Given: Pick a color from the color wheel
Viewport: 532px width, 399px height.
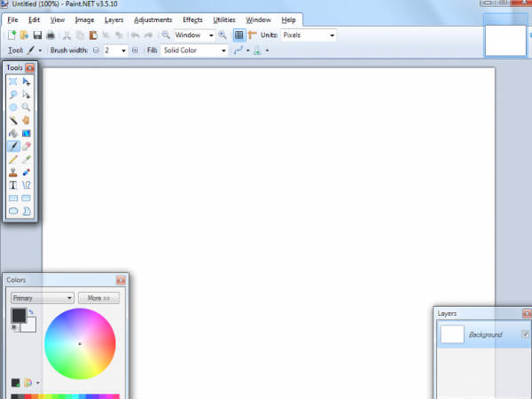Looking at the screenshot, I should coord(80,344).
